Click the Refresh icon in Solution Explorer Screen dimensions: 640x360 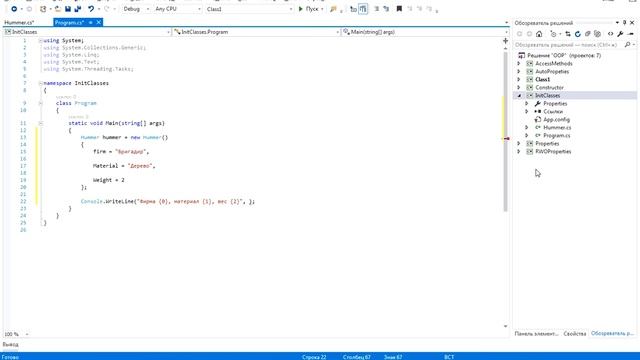[578, 34]
